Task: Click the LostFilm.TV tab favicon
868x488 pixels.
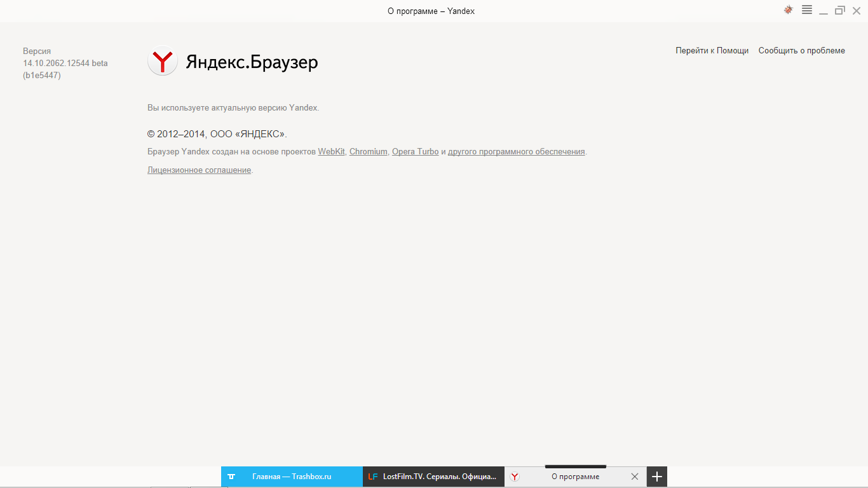Action: click(x=373, y=477)
